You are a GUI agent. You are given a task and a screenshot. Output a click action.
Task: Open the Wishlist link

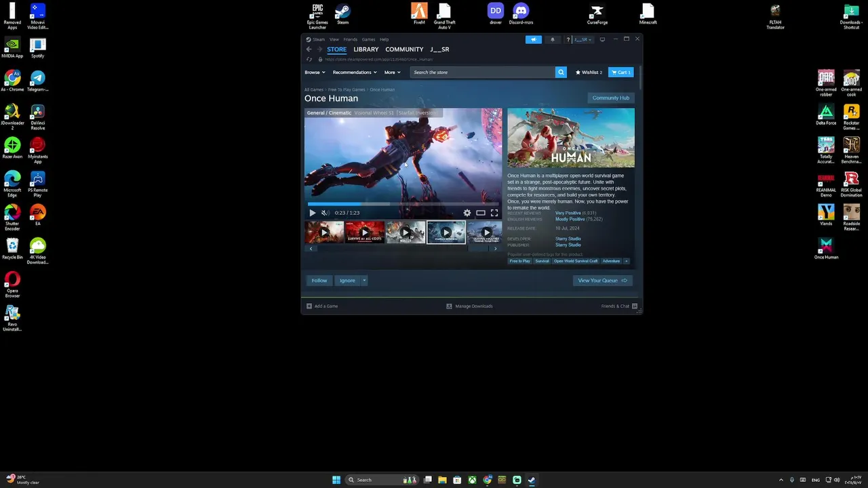click(589, 73)
